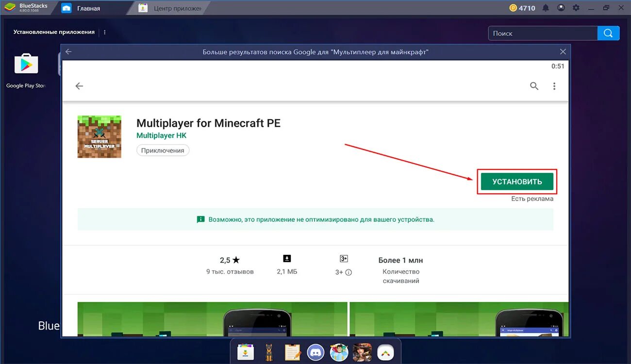The width and height of the screenshot is (631, 364).
Task: Open installed apps three-dot menu
Action: (105, 32)
